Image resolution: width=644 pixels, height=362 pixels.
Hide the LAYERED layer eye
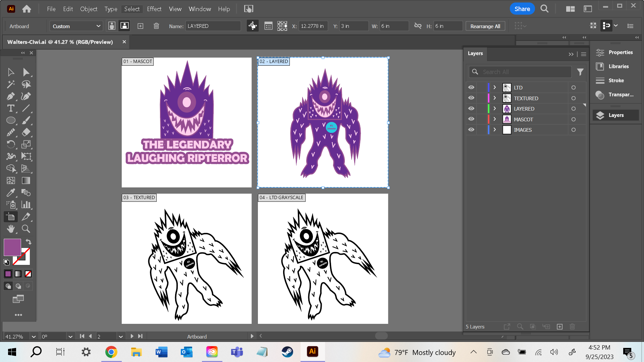coord(471,109)
